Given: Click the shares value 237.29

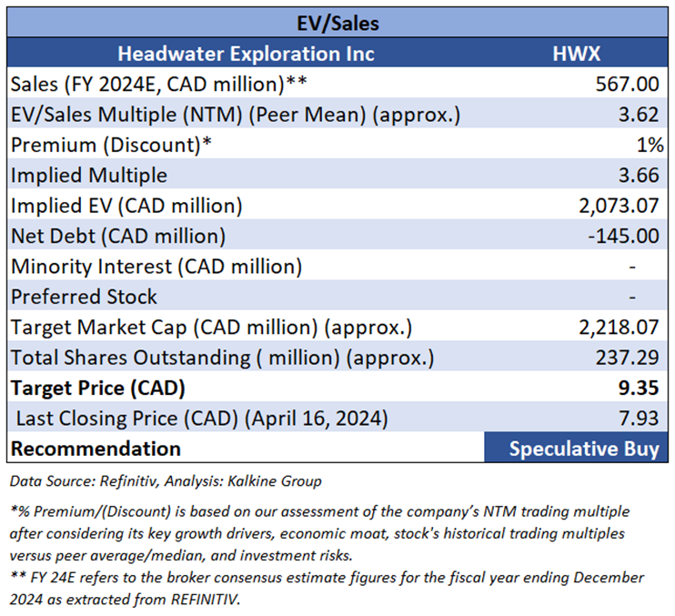Looking at the screenshot, I should [x=627, y=358].
